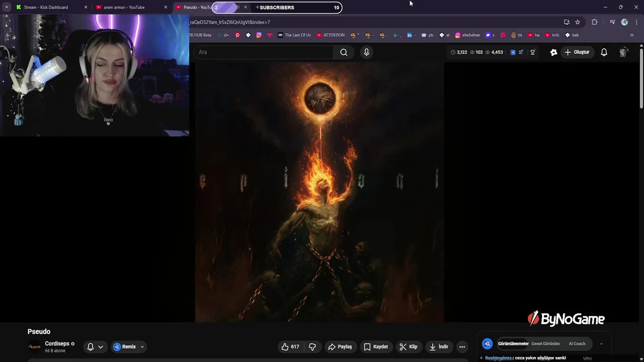Close the 'Pseudo - YouTube' tab
Screen dimensions: 644x362
pyautogui.click(x=246, y=7)
